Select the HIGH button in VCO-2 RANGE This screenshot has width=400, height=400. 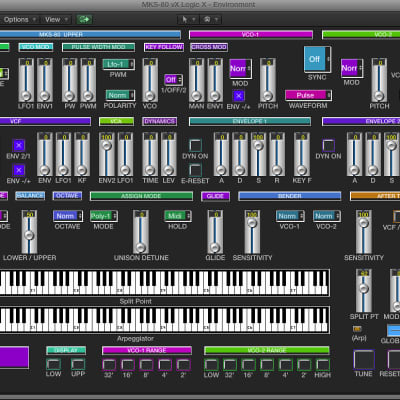click(323, 365)
